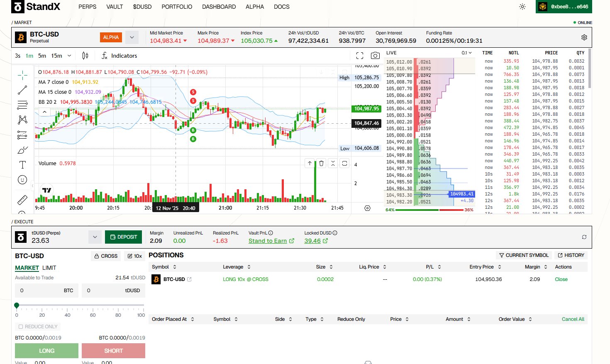Open the Stand to Earn link
The height and width of the screenshot is (364, 610).
coord(271,241)
